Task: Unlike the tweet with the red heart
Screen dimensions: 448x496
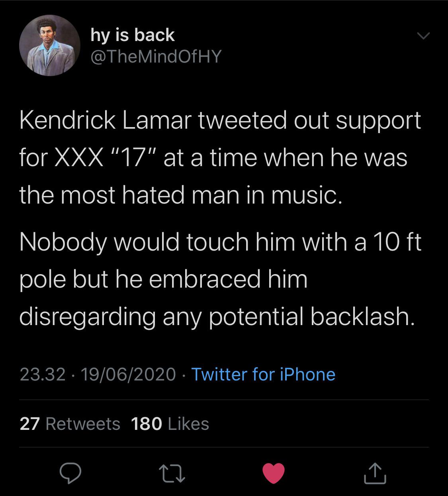Action: [274, 473]
